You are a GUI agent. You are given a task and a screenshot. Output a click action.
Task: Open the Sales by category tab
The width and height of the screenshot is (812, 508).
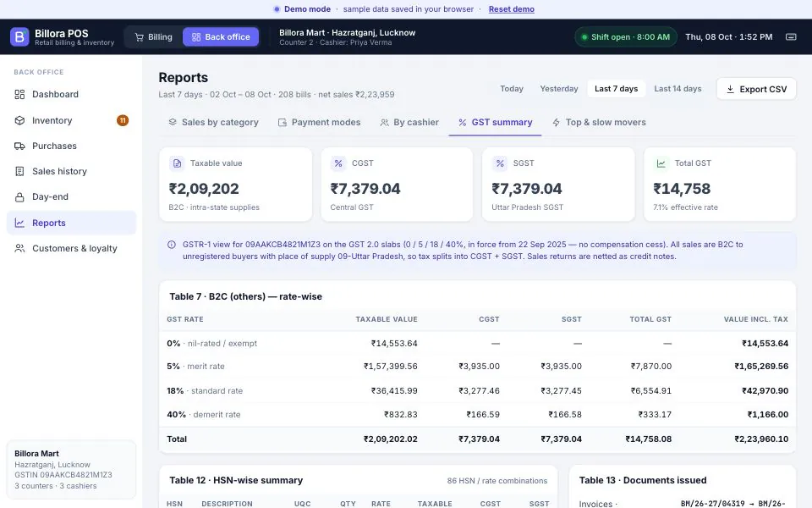tap(213, 122)
